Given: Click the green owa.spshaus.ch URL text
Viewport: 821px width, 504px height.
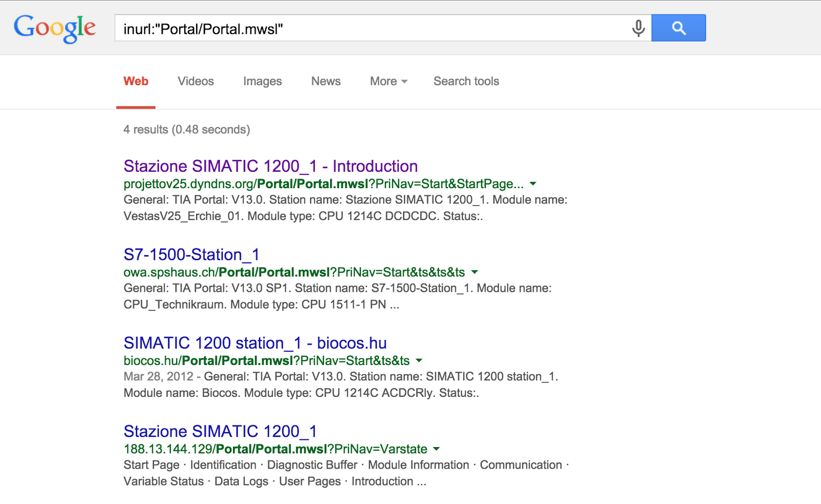Looking at the screenshot, I should pyautogui.click(x=164, y=272).
